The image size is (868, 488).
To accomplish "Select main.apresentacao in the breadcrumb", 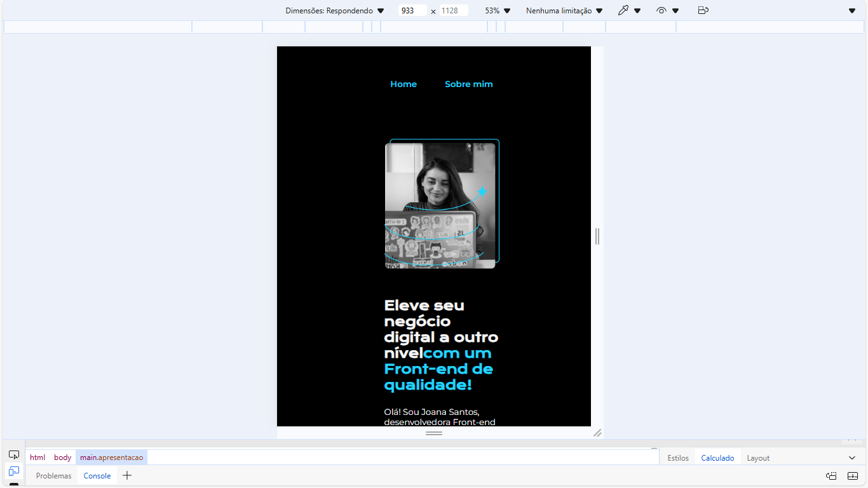I will click(x=111, y=457).
